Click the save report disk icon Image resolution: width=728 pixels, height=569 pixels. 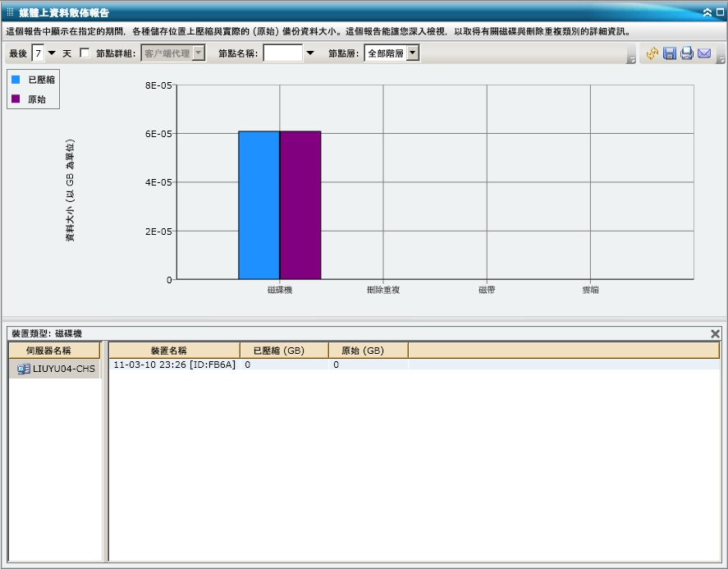click(670, 53)
